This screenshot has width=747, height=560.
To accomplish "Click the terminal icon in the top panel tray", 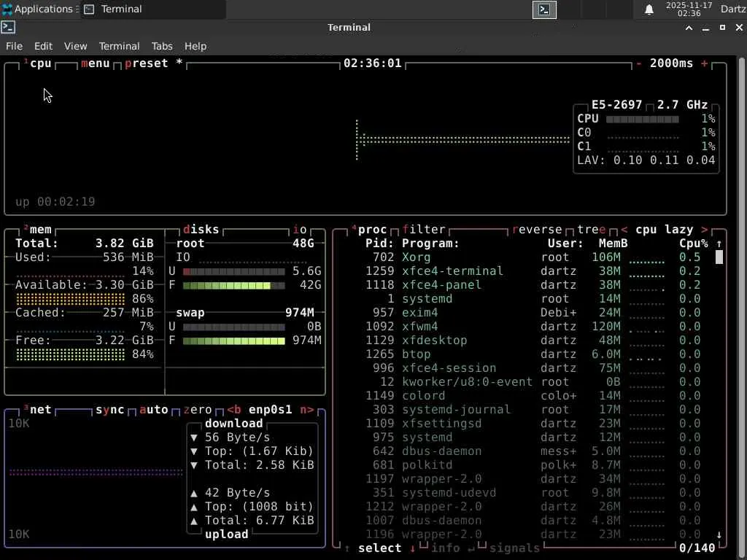I will point(544,9).
